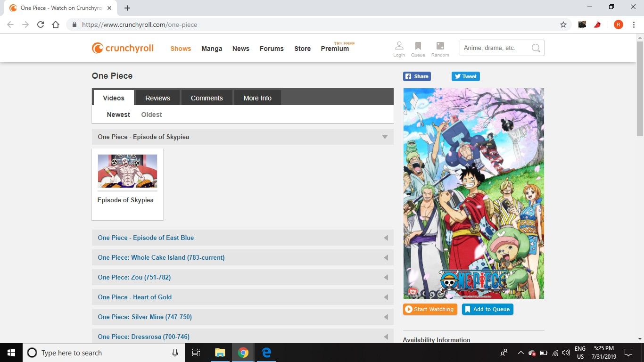Image resolution: width=644 pixels, height=362 pixels.
Task: Collapse the Episode of Skypiea section
Action: pyautogui.click(x=385, y=137)
